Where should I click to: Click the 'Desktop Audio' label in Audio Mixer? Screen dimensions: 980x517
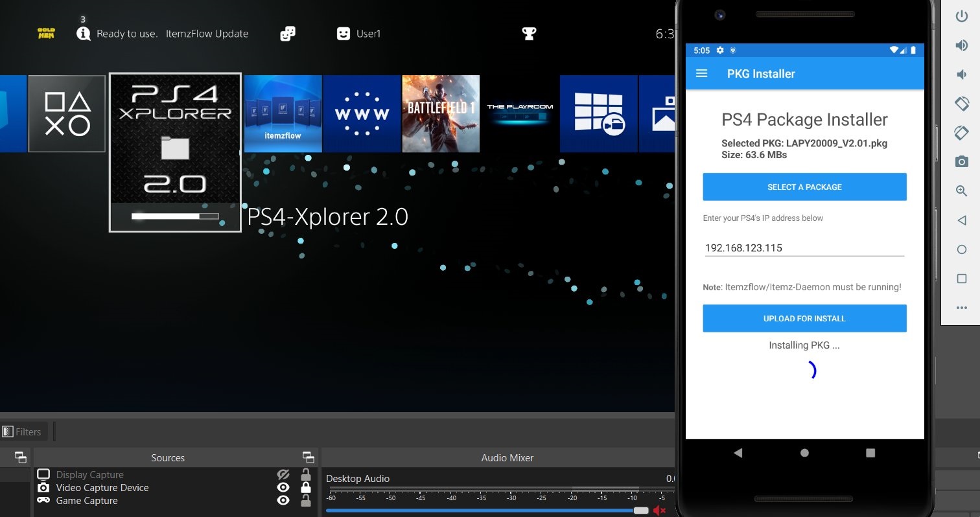[x=358, y=479]
